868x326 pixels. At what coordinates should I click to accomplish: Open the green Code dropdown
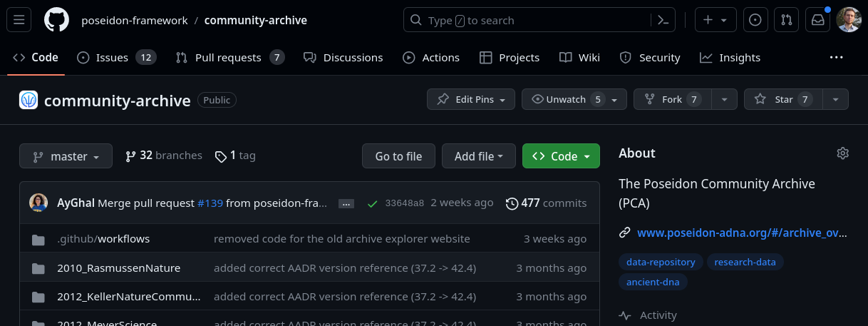(561, 156)
